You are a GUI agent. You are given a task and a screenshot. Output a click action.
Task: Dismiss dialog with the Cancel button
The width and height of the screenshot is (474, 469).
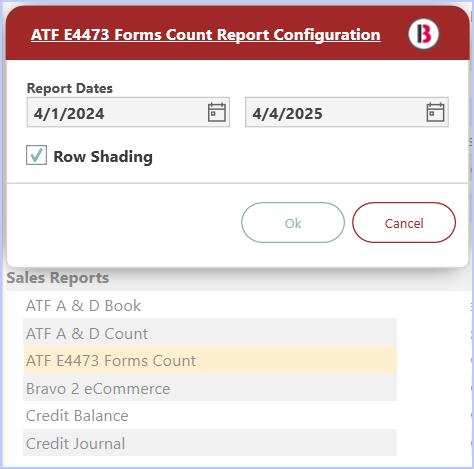coord(404,223)
